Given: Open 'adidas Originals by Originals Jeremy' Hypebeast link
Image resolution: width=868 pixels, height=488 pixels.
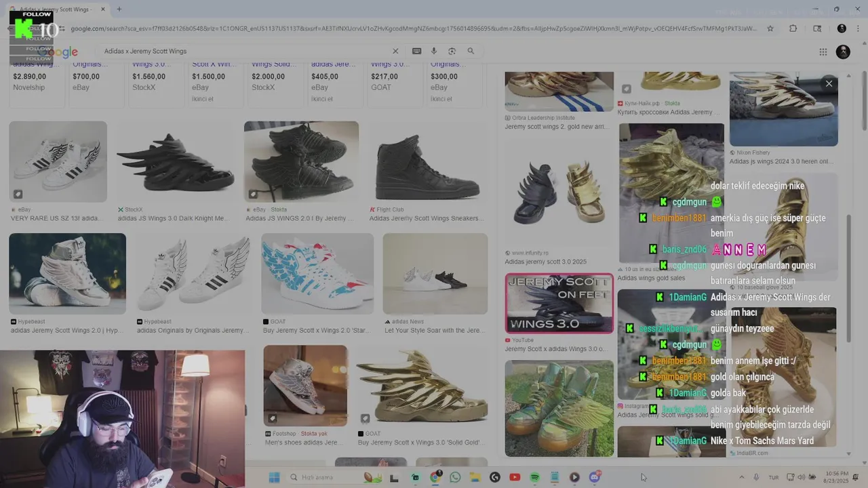Looking at the screenshot, I should click(x=193, y=331).
